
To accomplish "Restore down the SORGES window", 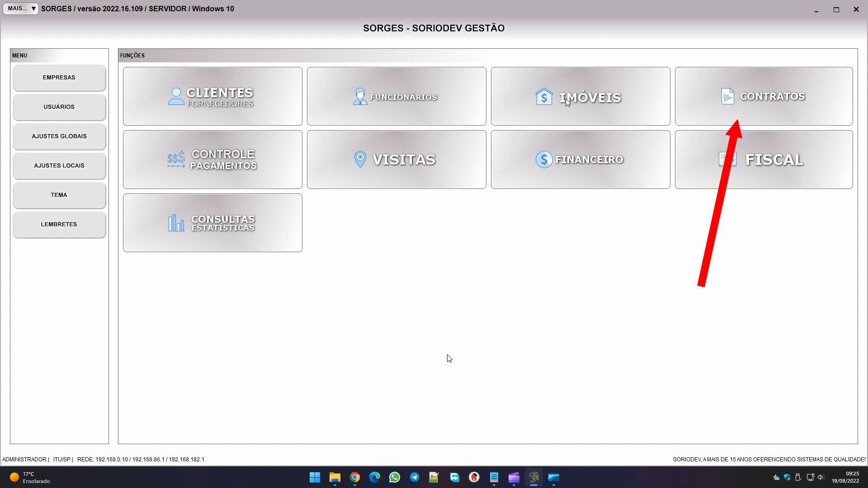I will [x=836, y=9].
